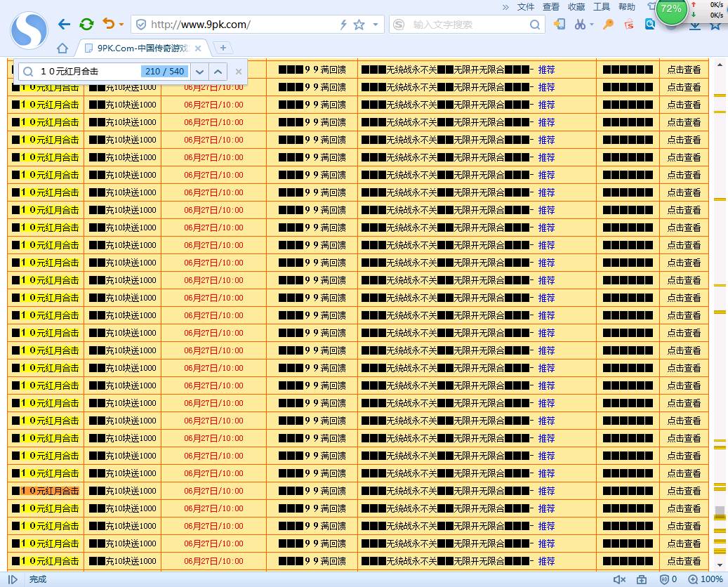
Task: Bookmark the page with the star icon
Action: coord(359,25)
